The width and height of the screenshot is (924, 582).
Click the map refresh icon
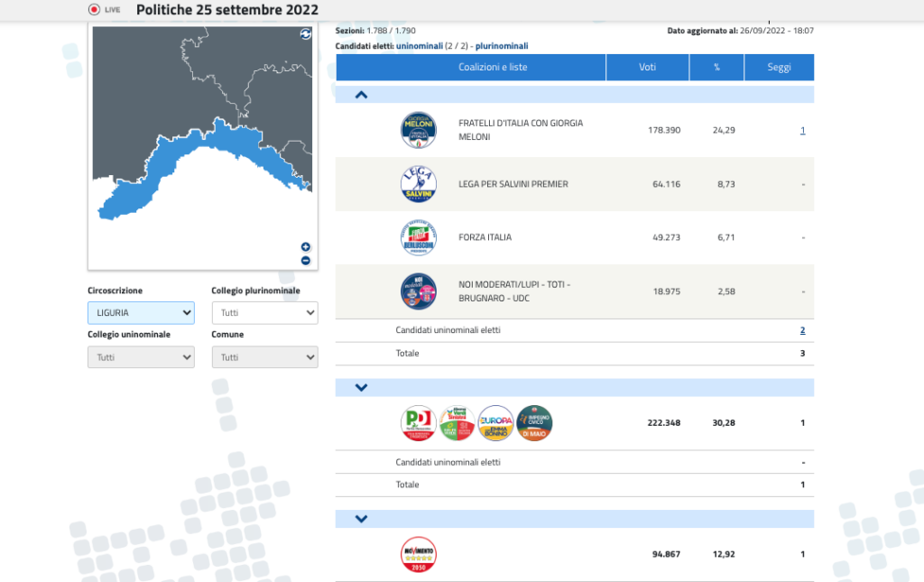pyautogui.click(x=305, y=34)
